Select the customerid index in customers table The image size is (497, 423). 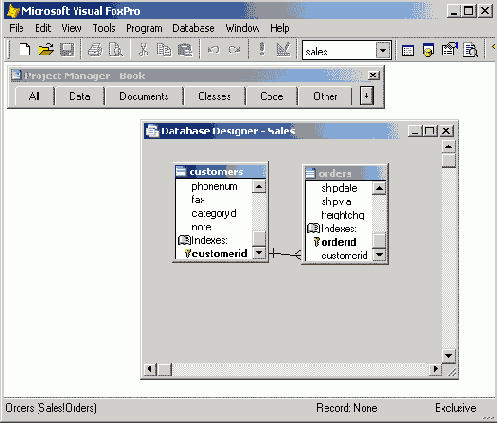pyautogui.click(x=219, y=254)
